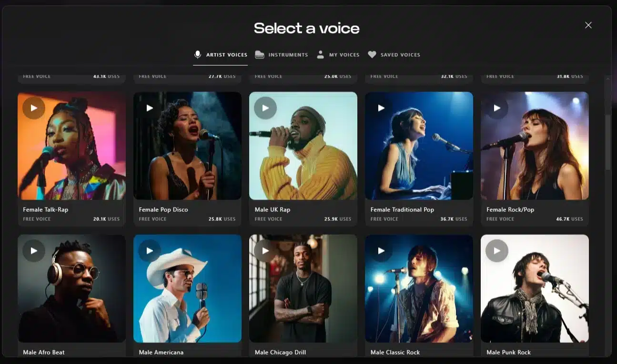This screenshot has width=617, height=364.
Task: Play the Female Rock/Pop voice preview
Action: tap(497, 108)
